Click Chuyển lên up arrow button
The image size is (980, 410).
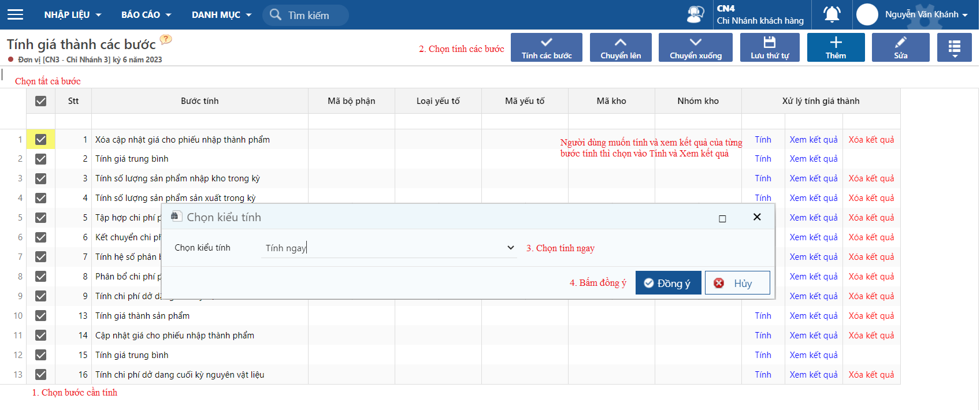coord(621,47)
